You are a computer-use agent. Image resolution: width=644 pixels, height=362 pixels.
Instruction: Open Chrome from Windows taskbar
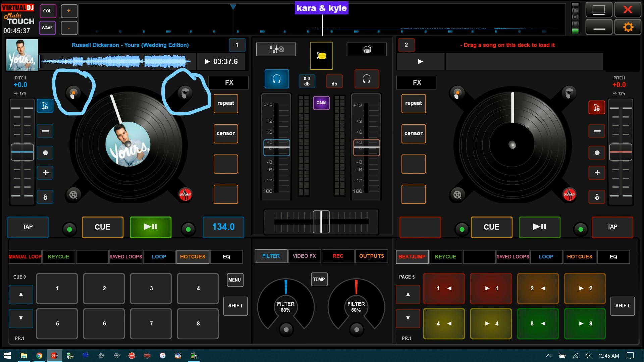(39, 356)
